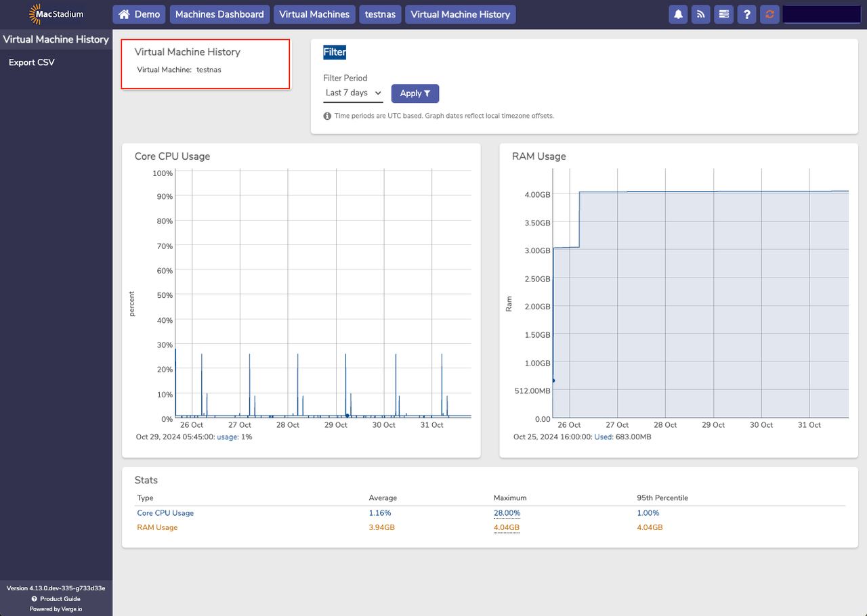Click the highlighted Filter heading

[x=335, y=52]
